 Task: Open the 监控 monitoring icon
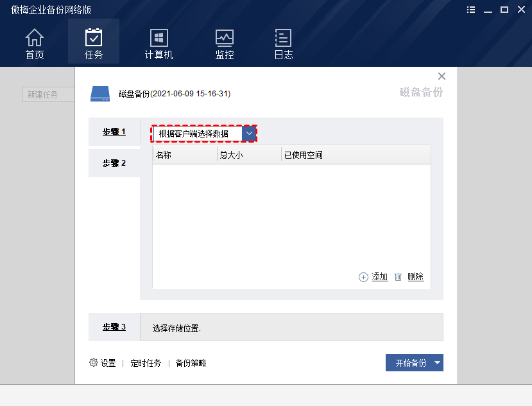[x=224, y=38]
